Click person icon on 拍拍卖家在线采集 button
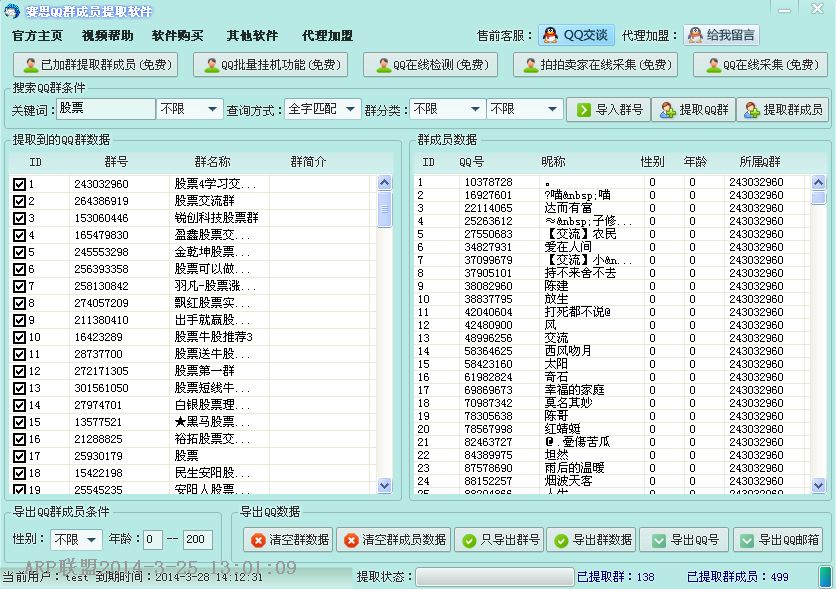This screenshot has width=836, height=589. point(530,65)
